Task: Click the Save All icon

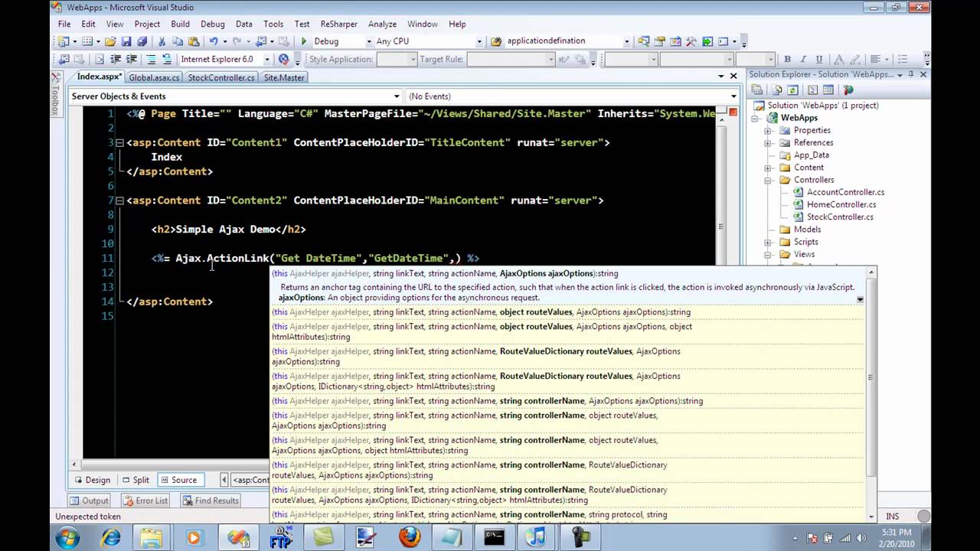Action: [x=142, y=41]
